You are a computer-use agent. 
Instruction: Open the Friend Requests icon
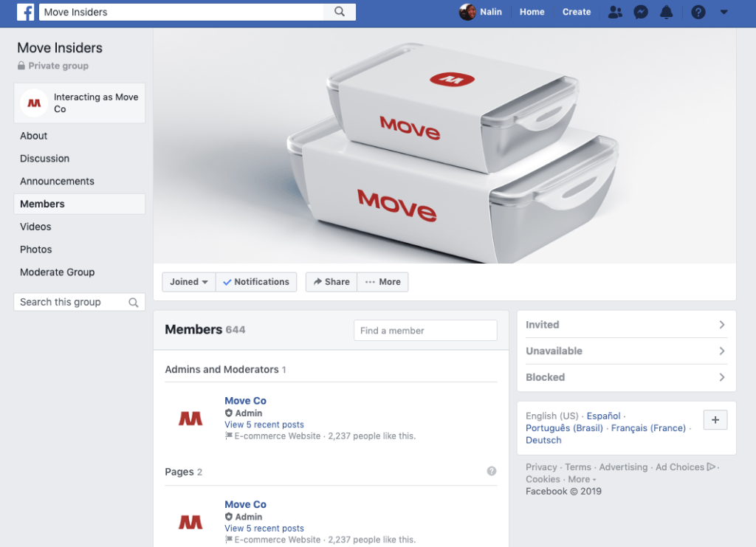(x=615, y=12)
